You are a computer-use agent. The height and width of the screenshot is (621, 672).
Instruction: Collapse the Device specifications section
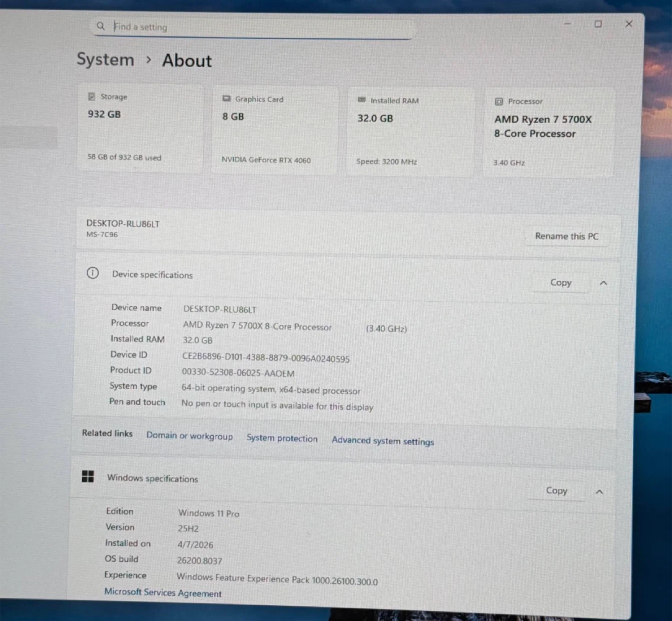tap(603, 283)
